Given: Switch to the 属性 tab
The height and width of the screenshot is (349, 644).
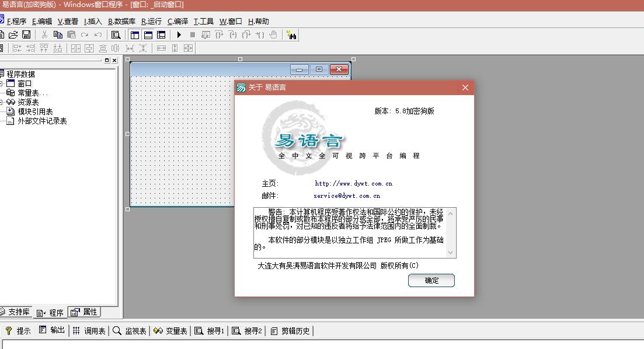Looking at the screenshot, I should (x=84, y=312).
